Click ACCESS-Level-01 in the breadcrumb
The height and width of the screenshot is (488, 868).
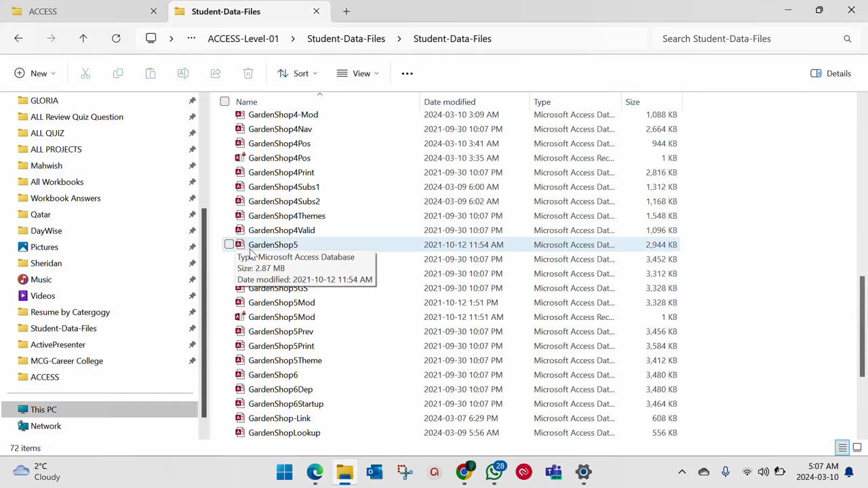tap(243, 39)
